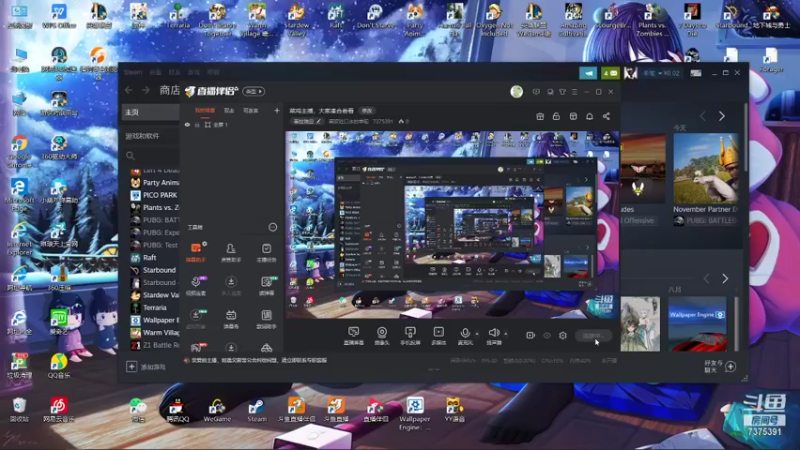800x450 pixels.
Task: Open the WPS Office desktop icon
Action: tap(59, 15)
